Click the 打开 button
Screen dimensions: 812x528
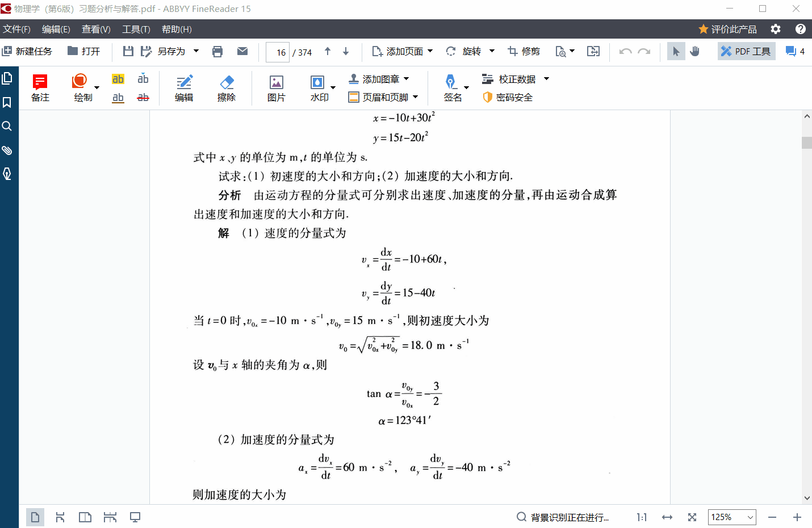click(x=83, y=52)
